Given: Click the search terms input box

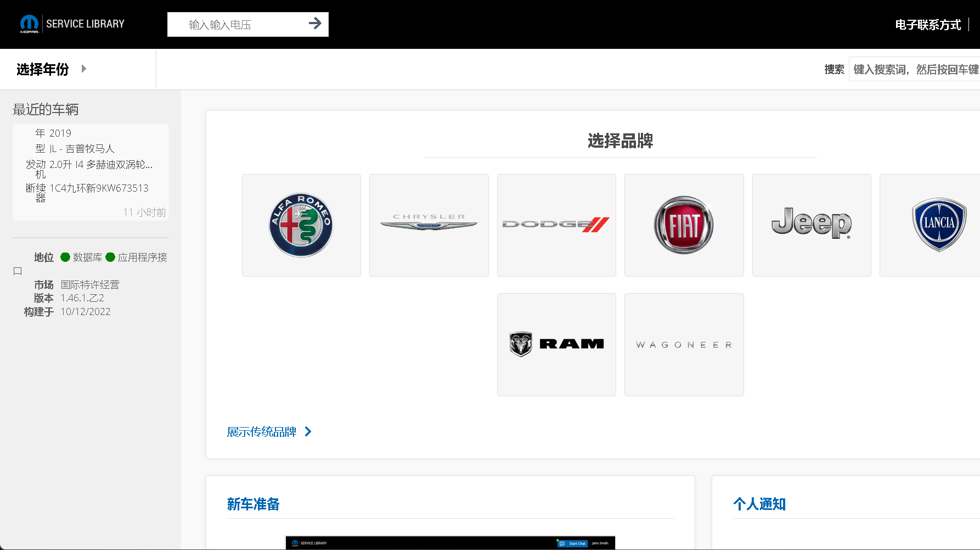Looking at the screenshot, I should pos(914,69).
